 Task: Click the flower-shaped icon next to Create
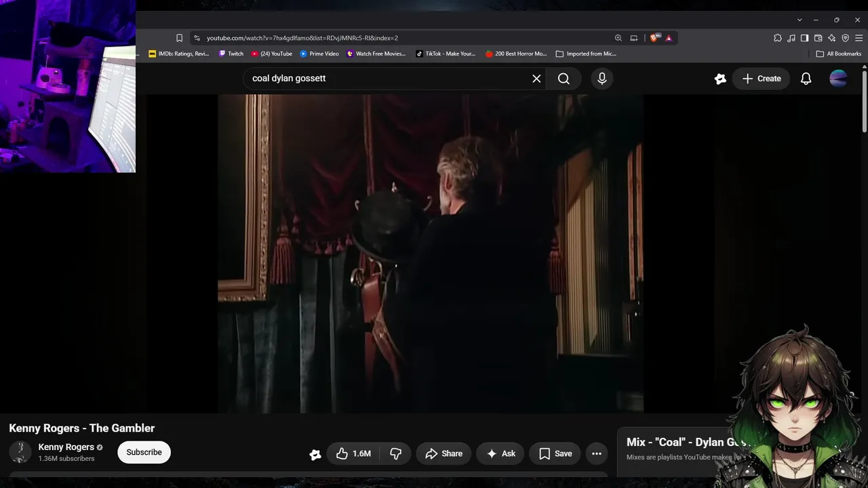[x=720, y=79]
